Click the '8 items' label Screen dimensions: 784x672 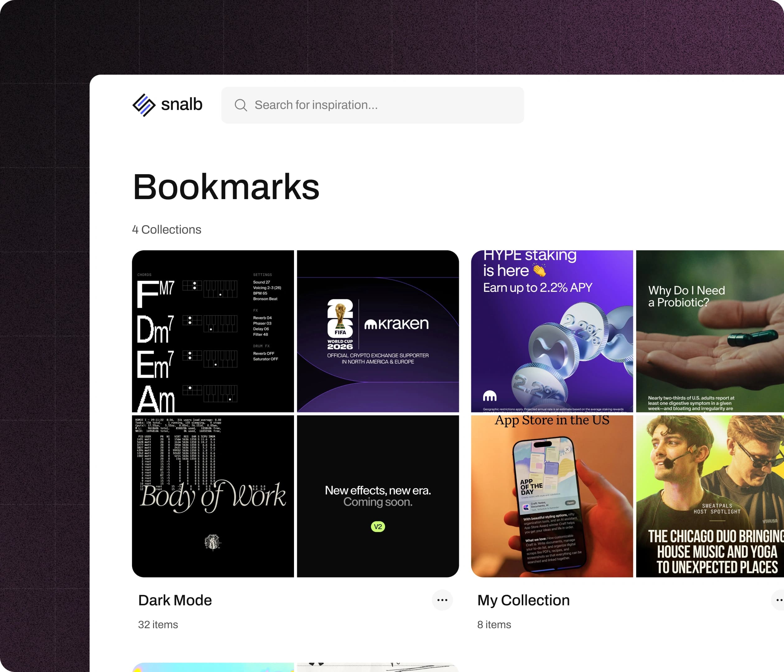coord(494,624)
